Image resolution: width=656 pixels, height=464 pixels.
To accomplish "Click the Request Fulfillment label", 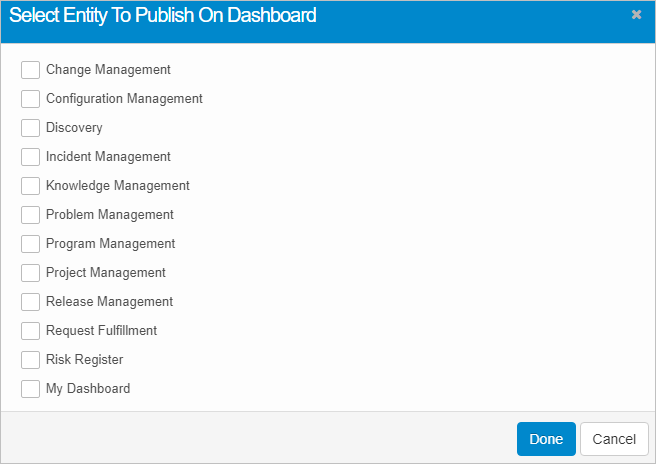I will [101, 331].
